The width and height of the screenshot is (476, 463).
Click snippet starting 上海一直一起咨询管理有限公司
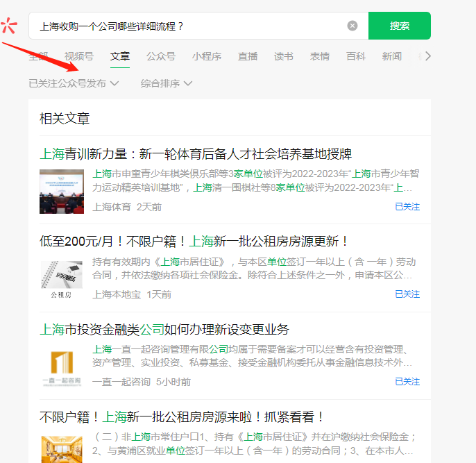click(x=252, y=356)
